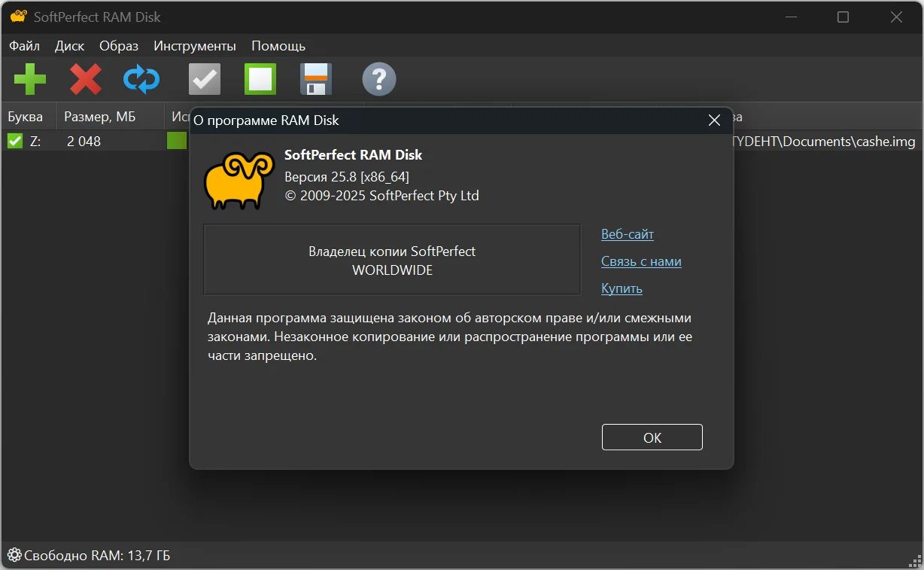Click OK in the About dialog
This screenshot has width=924, height=570.
tap(652, 437)
